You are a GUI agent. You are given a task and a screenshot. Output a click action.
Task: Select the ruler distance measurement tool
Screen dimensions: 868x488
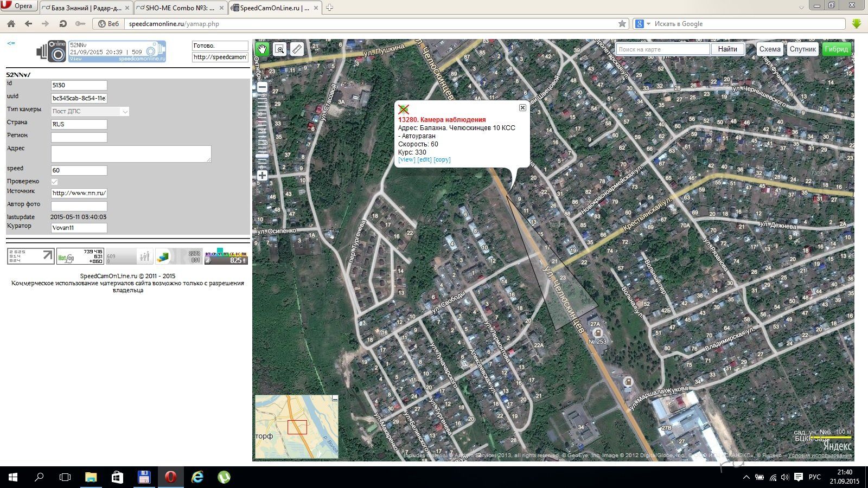coord(297,49)
